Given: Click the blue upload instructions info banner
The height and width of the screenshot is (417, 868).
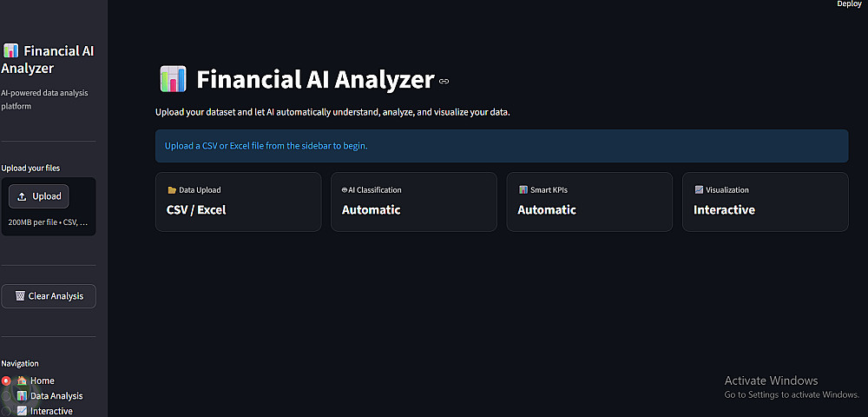Looking at the screenshot, I should 502,146.
